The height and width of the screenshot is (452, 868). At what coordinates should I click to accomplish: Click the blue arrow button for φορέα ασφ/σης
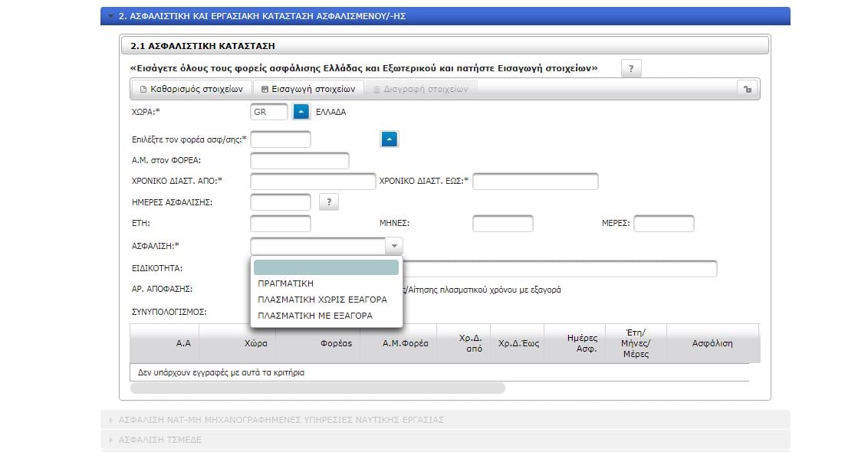[390, 139]
